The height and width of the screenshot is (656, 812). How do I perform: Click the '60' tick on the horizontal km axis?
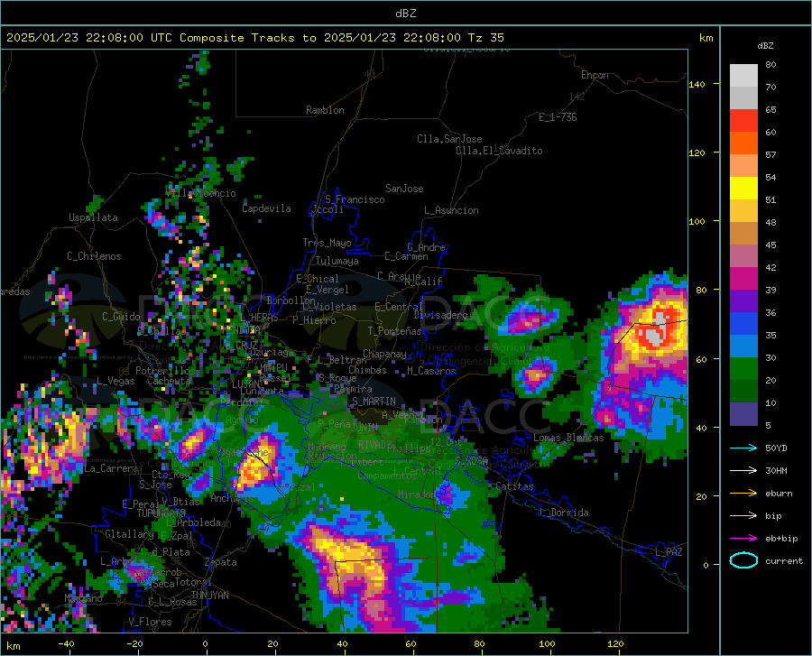411,644
